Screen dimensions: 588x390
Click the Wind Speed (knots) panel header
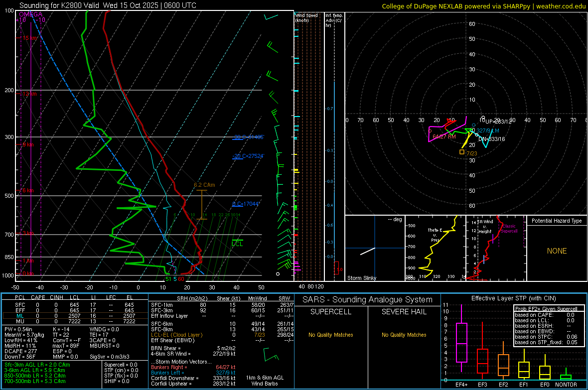point(306,17)
